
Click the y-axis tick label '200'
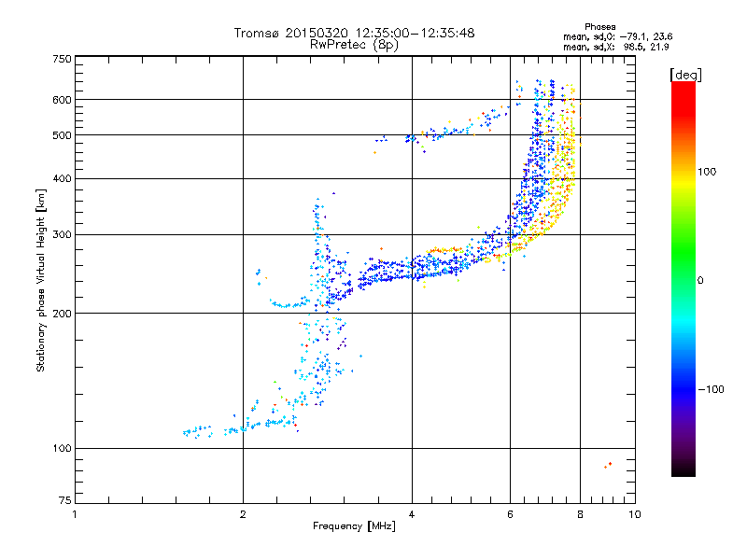[62, 314]
